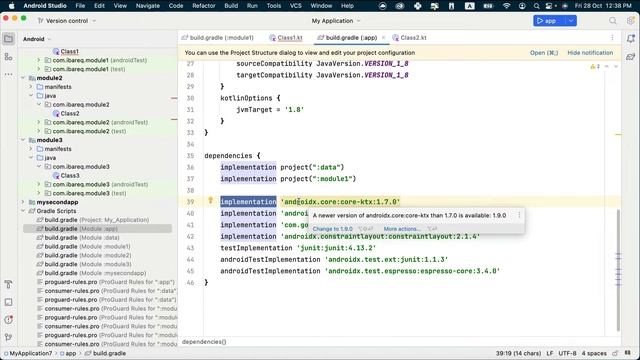The height and width of the screenshot is (360, 640).
Task: Click the macOS Spotlight search icon
Action: tap(536, 6)
